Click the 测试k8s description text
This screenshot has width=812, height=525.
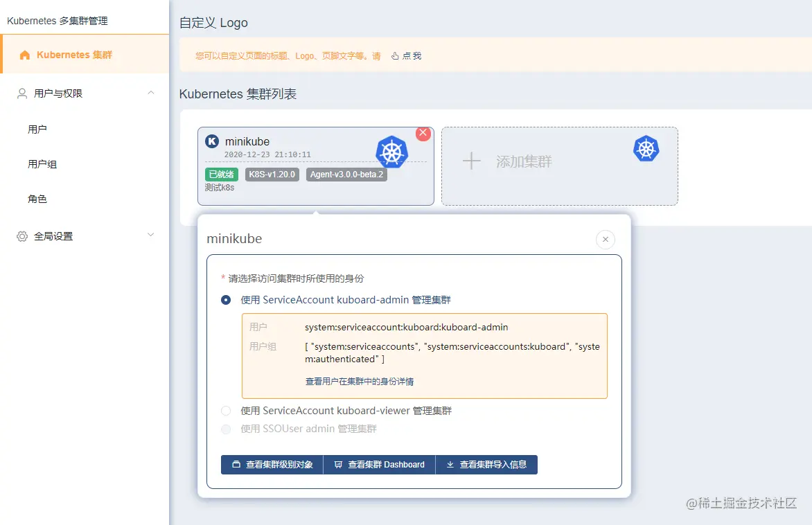coord(220,188)
